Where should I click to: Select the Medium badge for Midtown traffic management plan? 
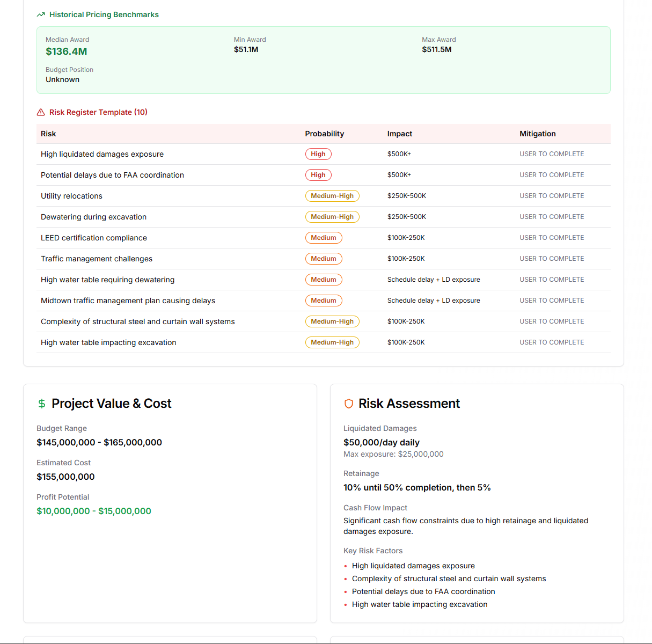[x=324, y=300]
